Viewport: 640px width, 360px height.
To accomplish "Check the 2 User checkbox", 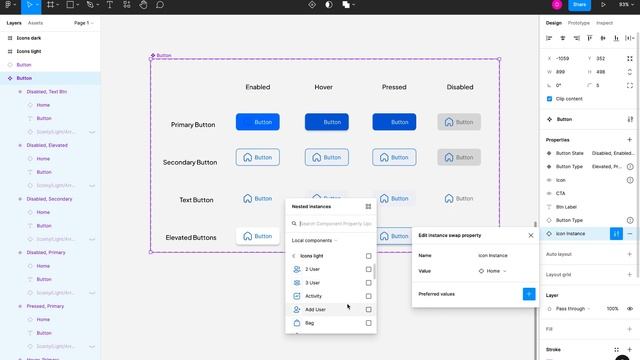I will coord(369,269).
